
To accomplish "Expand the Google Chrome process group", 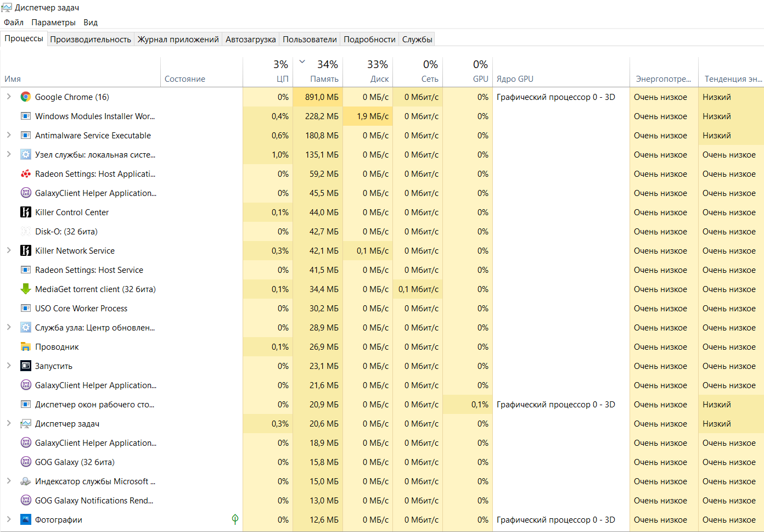I will click(x=9, y=97).
